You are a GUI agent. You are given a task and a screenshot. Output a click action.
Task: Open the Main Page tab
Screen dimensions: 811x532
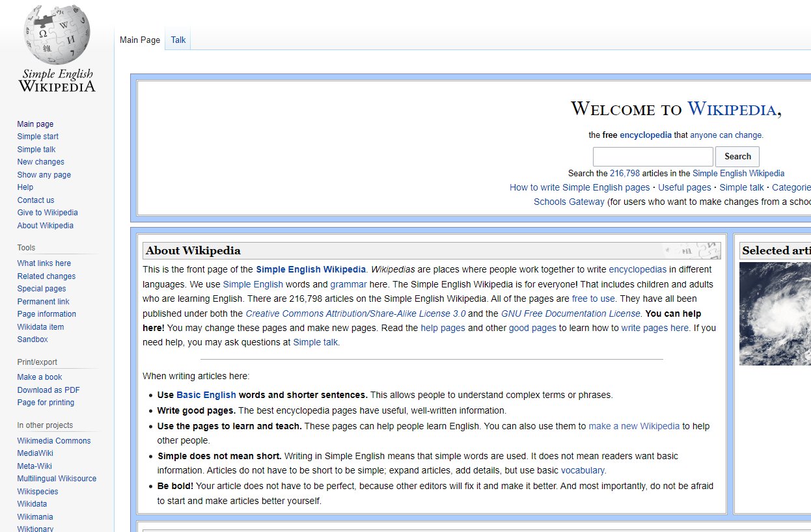pyautogui.click(x=140, y=40)
